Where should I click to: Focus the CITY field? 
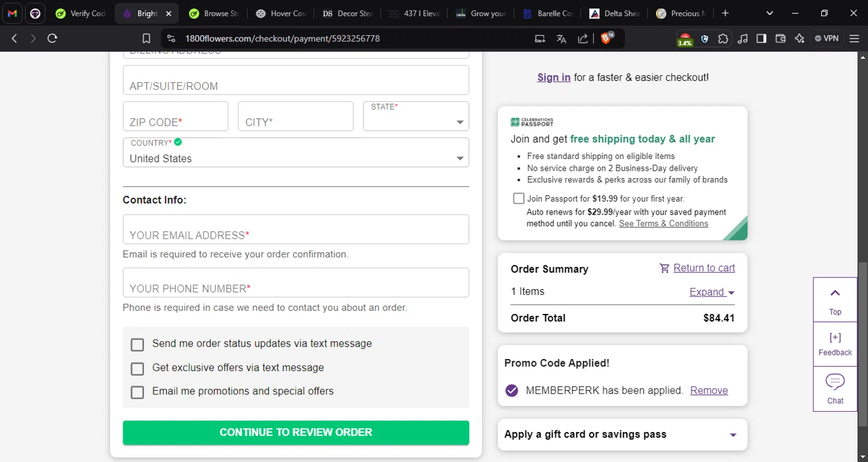pyautogui.click(x=296, y=116)
